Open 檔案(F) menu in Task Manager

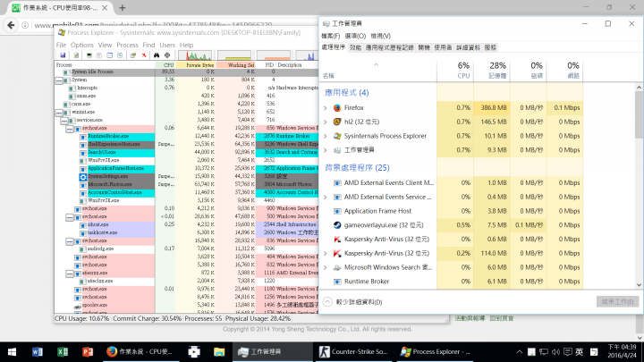[x=331, y=36]
